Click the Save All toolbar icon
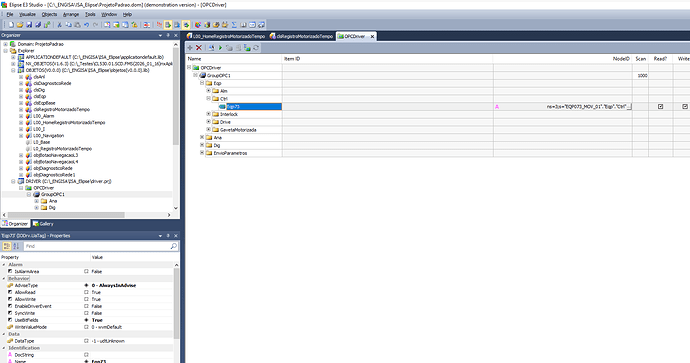Image resolution: width=690 pixels, height=363 pixels. [38, 25]
